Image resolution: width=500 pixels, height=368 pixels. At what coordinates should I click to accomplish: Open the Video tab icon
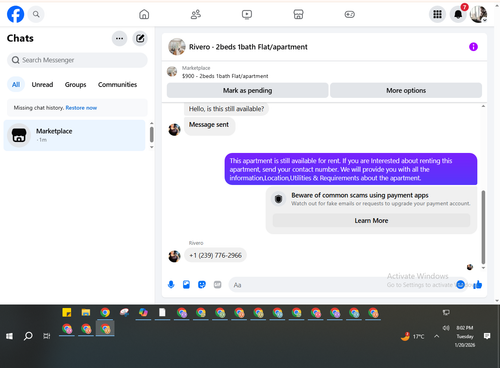247,14
